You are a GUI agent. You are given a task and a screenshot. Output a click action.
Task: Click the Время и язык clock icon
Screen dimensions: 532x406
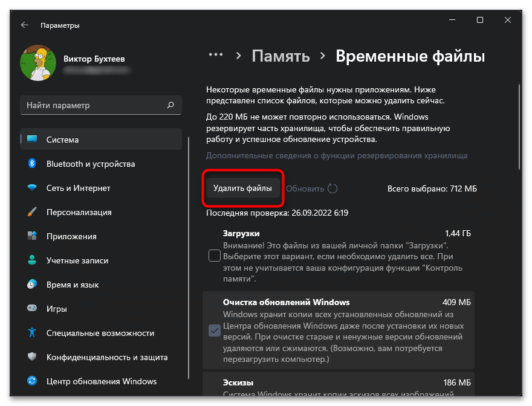click(x=32, y=284)
